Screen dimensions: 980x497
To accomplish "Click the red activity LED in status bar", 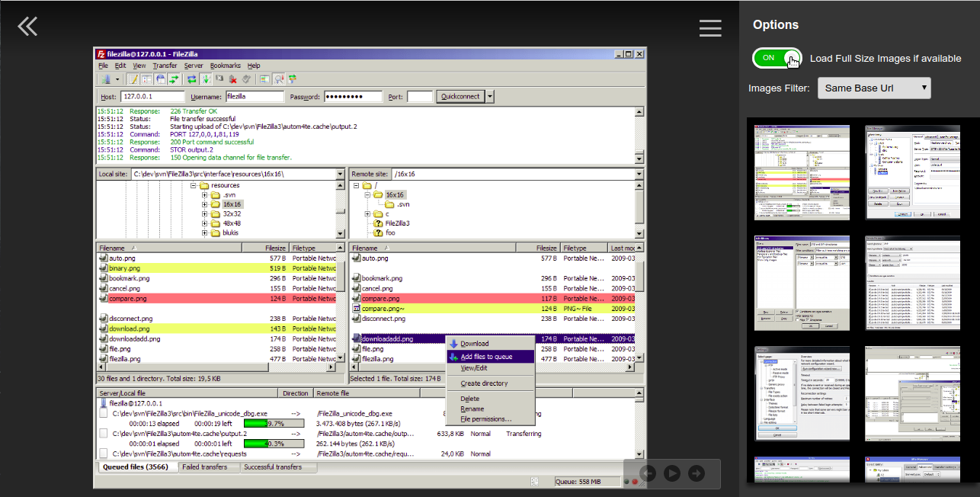I will tap(635, 482).
